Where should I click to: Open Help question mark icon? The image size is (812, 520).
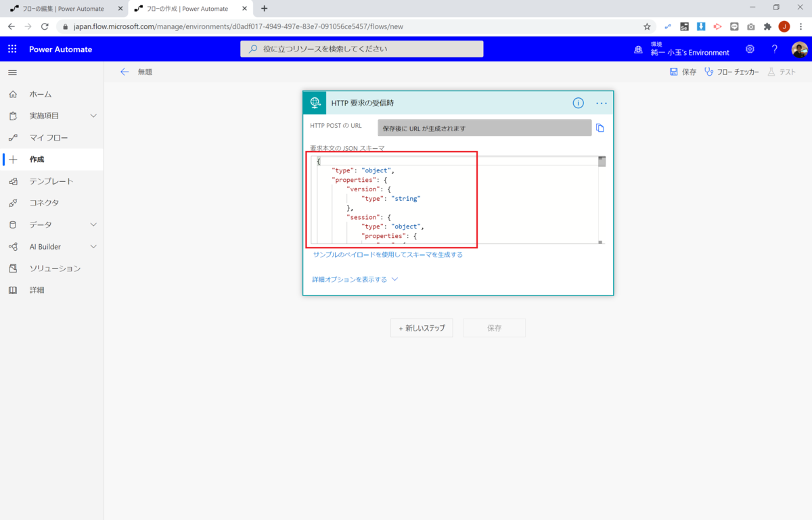[x=775, y=49]
